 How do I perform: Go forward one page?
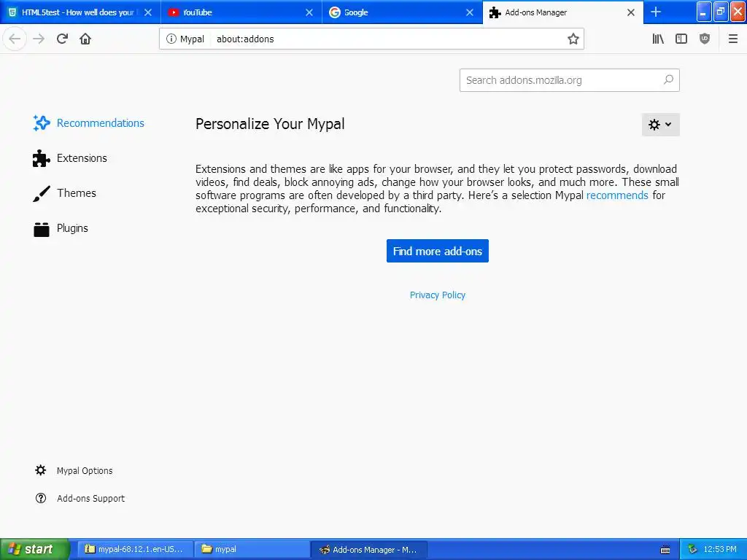pyautogui.click(x=39, y=39)
